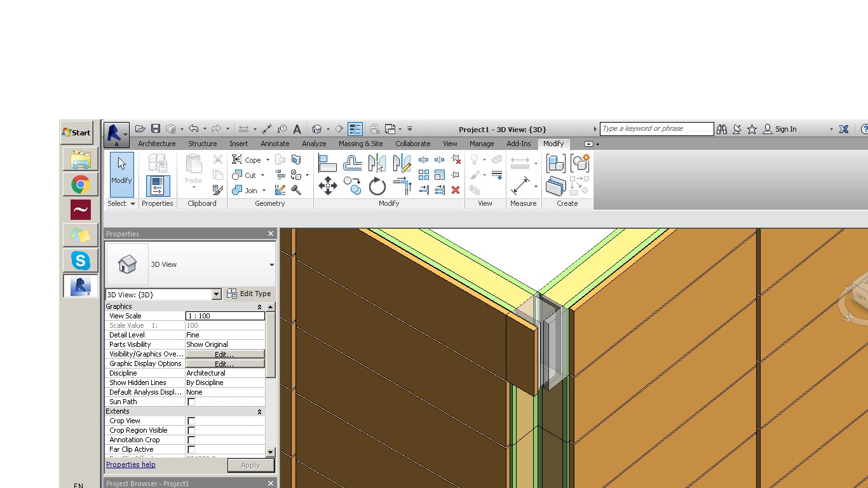Open the Properties help link
This screenshot has height=488, width=868.
coord(130,464)
